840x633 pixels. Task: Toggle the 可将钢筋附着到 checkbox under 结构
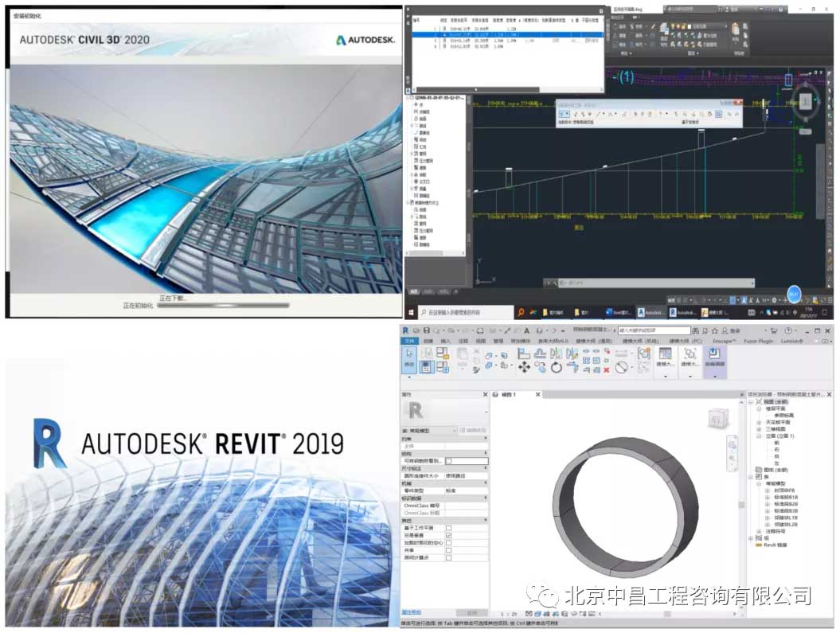click(x=449, y=460)
